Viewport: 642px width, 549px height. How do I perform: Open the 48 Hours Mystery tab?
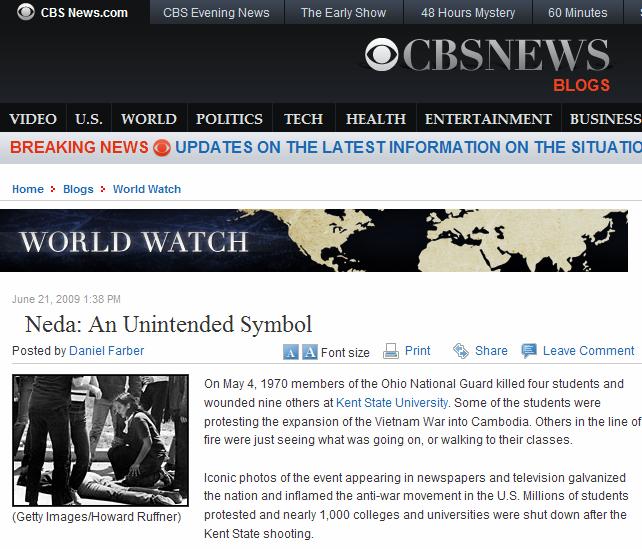(468, 12)
